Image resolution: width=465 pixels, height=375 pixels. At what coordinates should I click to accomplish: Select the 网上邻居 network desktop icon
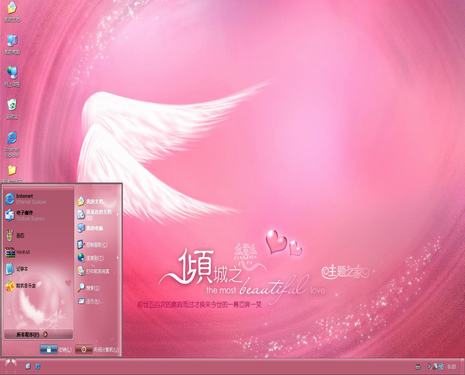coord(12,77)
